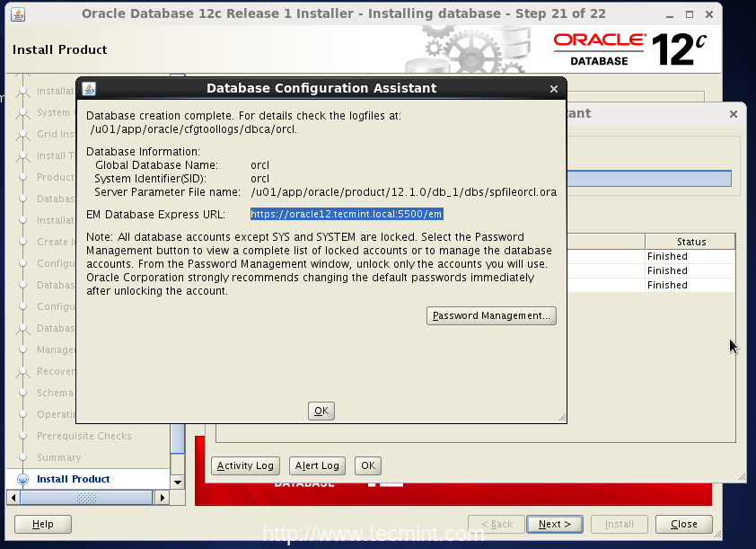756x549 pixels.
Task: Click the Status column header
Action: pos(690,242)
